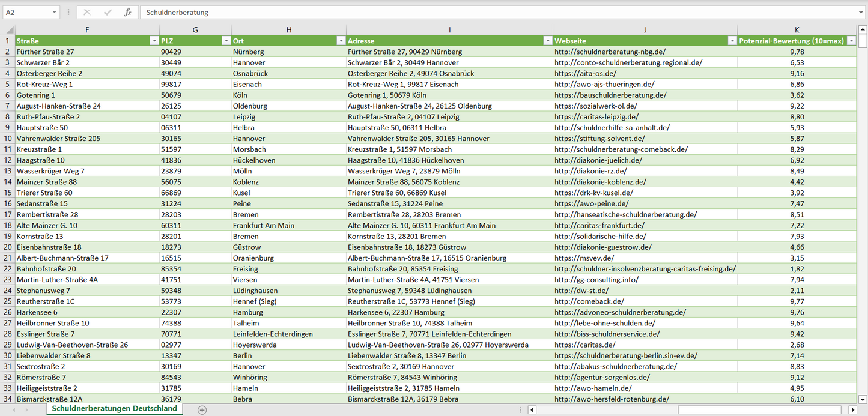
Task: Open the Name Box dropdown arrow
Action: [x=55, y=12]
